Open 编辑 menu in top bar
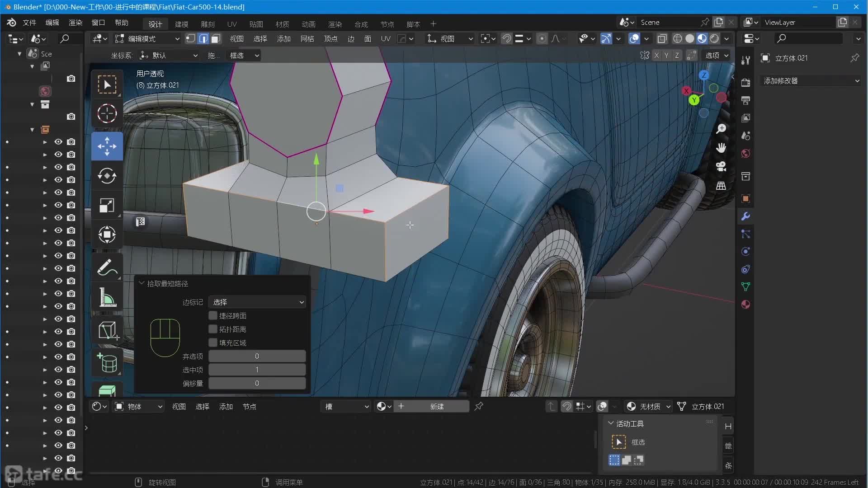 52,23
